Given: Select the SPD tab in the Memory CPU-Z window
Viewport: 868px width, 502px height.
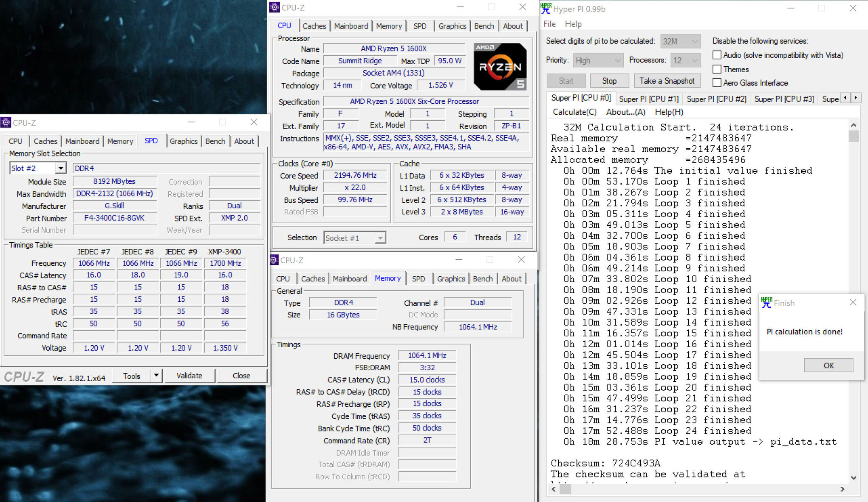Looking at the screenshot, I should pyautogui.click(x=418, y=278).
